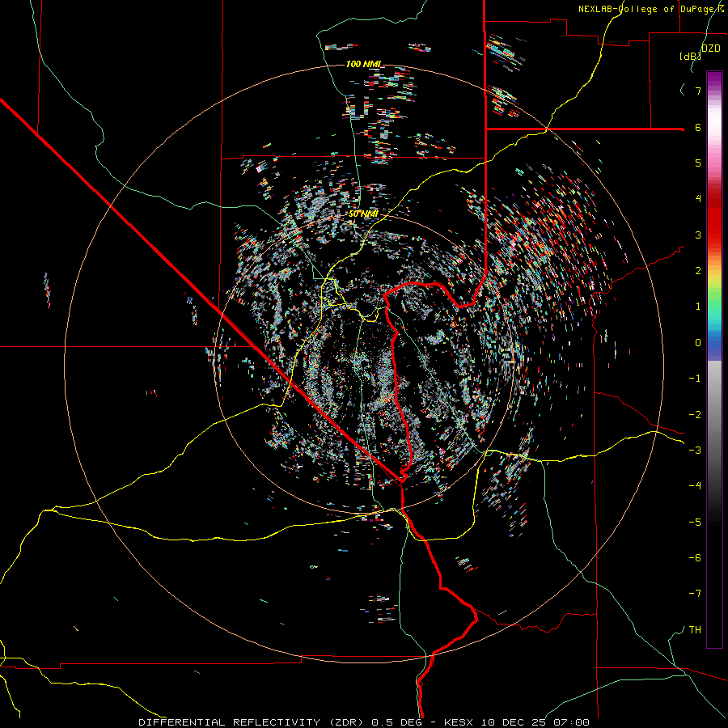Click the legend value '-1'

coord(695,379)
